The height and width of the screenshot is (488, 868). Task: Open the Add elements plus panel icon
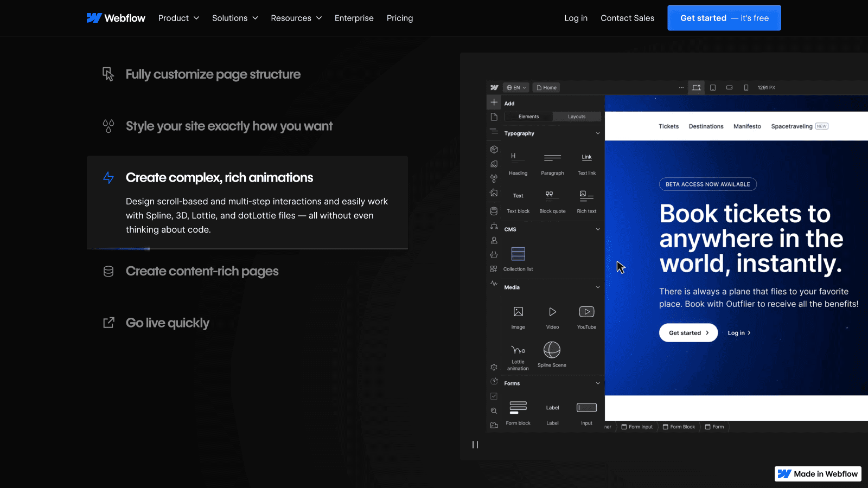coord(494,102)
